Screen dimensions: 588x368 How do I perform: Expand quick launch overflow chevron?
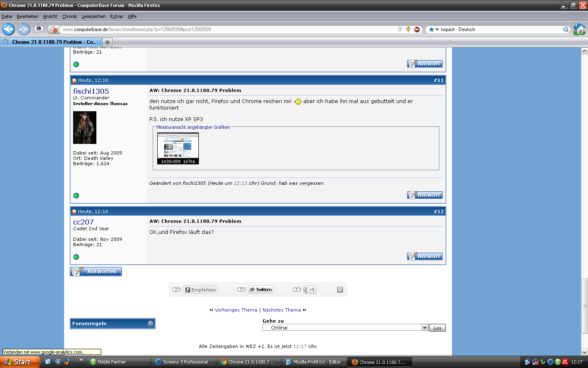81,360
